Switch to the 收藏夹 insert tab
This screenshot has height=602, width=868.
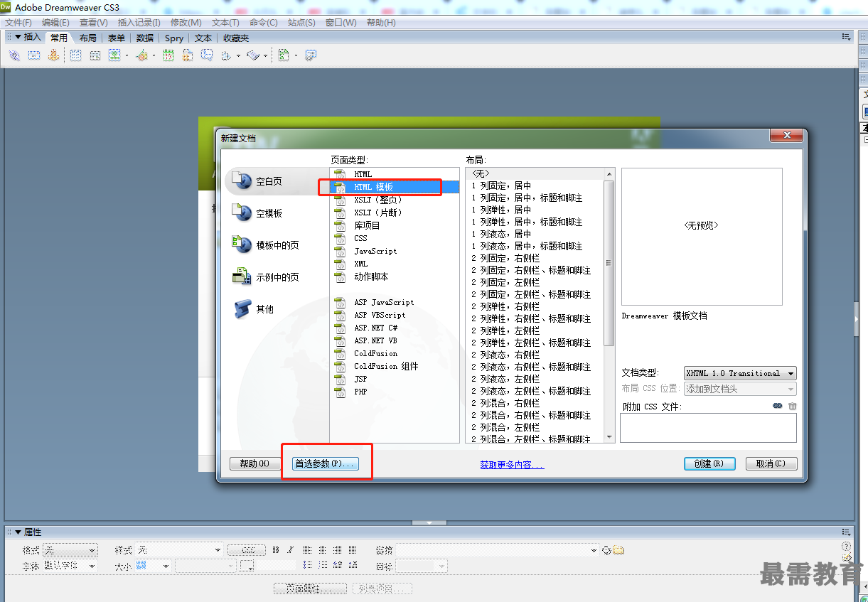pyautogui.click(x=236, y=38)
